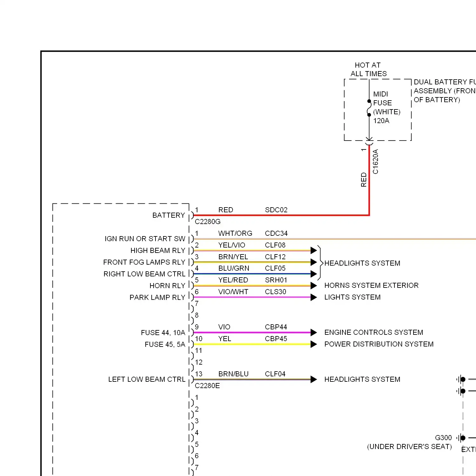Click the midi fuse symbol
The height and width of the screenshot is (476, 476).
pos(369,108)
